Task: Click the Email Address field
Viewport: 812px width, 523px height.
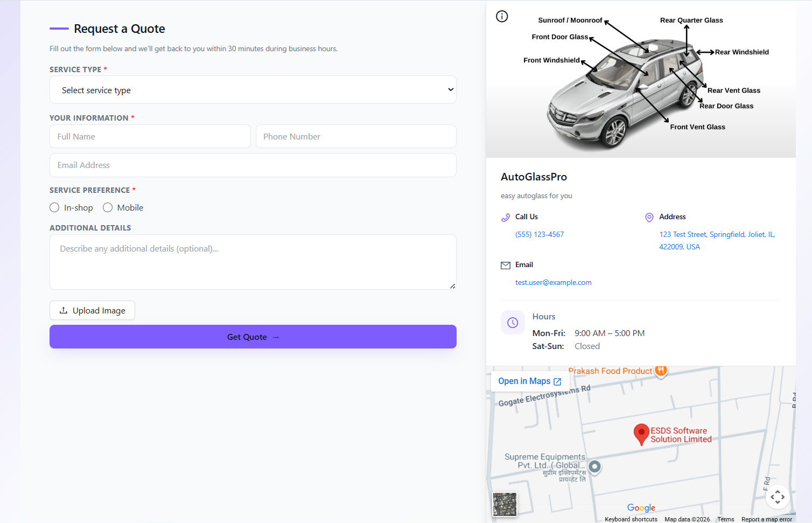Action: click(253, 165)
